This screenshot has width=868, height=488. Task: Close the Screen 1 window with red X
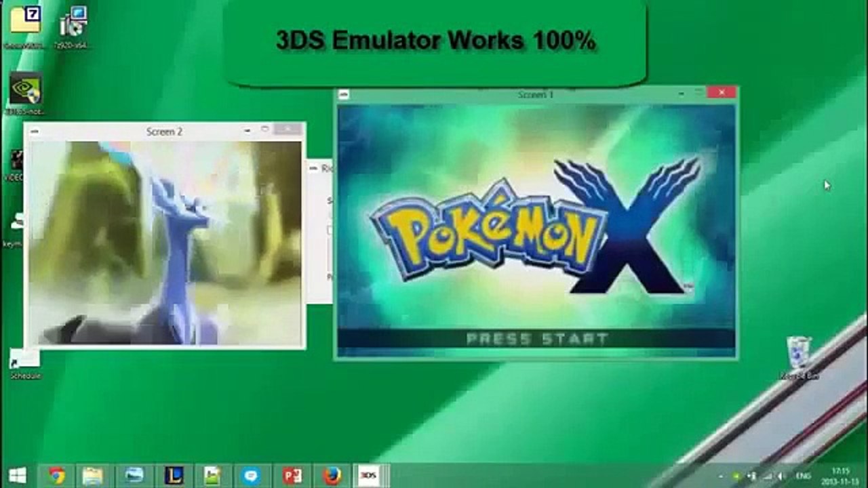[x=721, y=92]
